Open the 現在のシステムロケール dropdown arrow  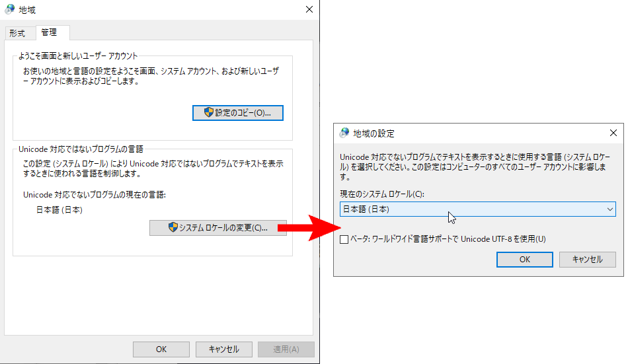click(609, 209)
